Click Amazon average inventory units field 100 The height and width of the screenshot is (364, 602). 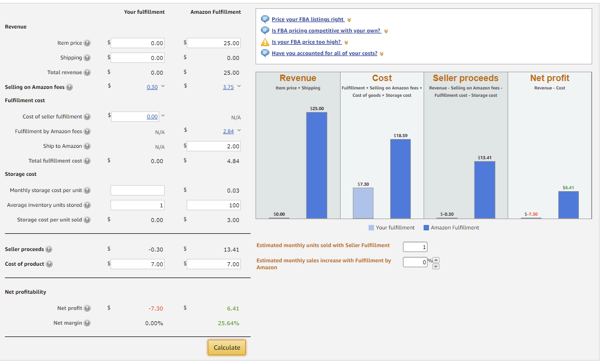[214, 205]
